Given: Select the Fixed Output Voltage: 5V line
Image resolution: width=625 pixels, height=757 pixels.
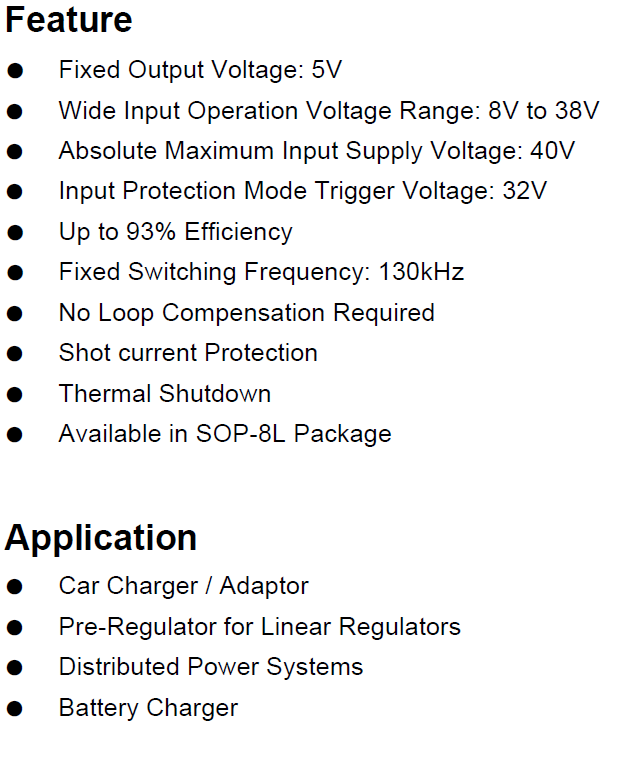Looking at the screenshot, I should coord(200,70).
